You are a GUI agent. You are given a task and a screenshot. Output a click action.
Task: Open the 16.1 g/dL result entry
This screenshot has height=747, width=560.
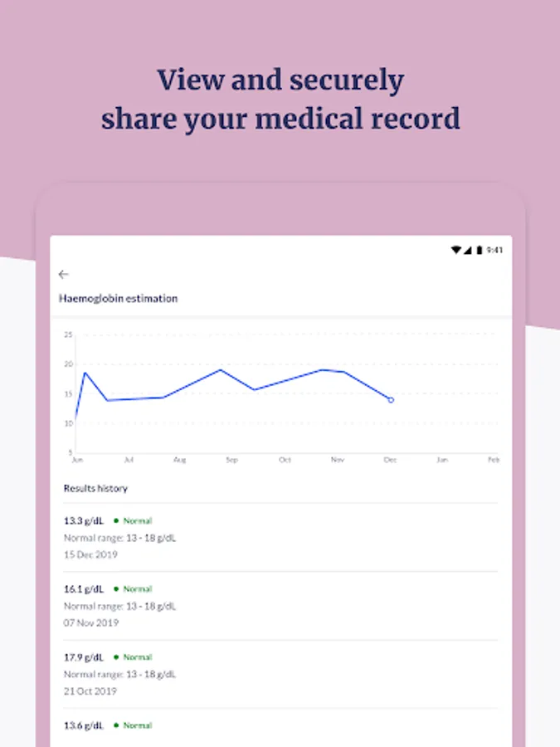[84, 589]
